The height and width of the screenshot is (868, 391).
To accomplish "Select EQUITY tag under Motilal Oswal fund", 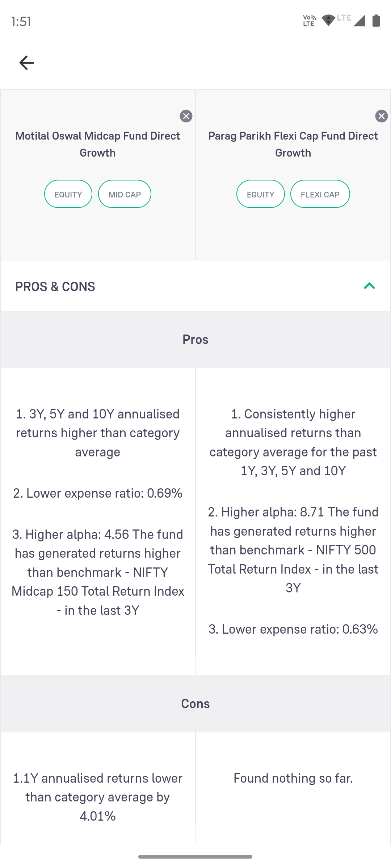I will 68,194.
